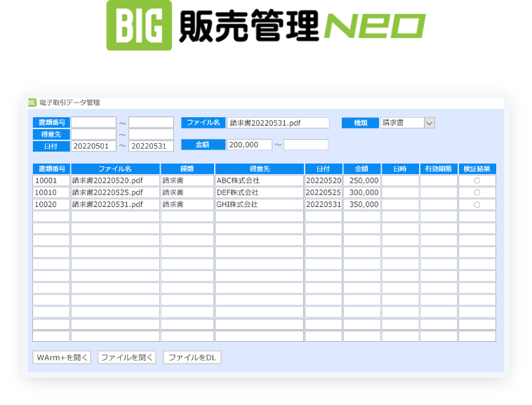Click the WArm+を開く button
The image size is (532, 405).
tap(62, 357)
